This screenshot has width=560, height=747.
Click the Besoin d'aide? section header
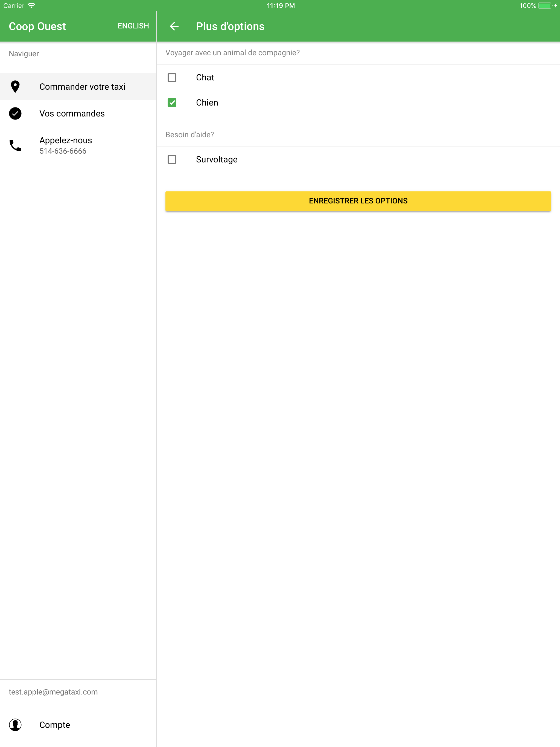[189, 135]
